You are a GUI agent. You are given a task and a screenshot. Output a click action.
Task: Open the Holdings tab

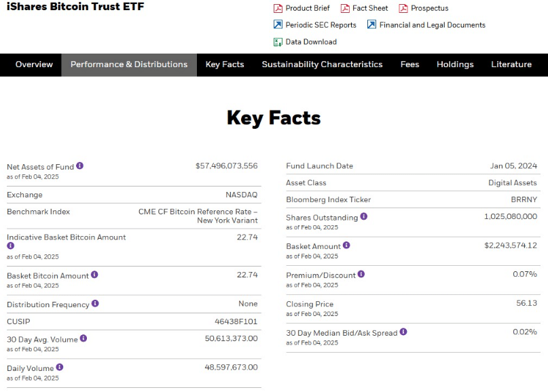(455, 64)
